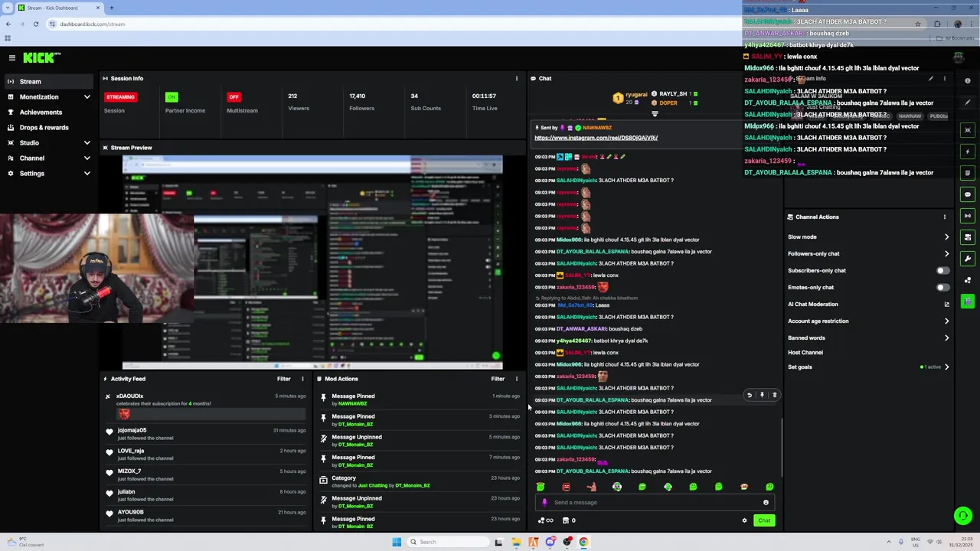Open Chrome from the Windows taskbar
Viewport: 980px width, 551px height.
coord(583,542)
